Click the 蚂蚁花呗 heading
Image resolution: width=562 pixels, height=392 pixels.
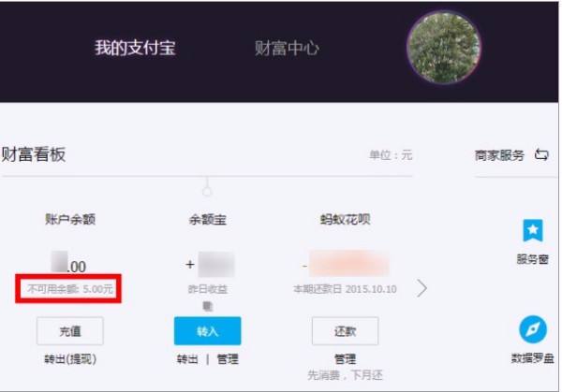[x=345, y=219]
